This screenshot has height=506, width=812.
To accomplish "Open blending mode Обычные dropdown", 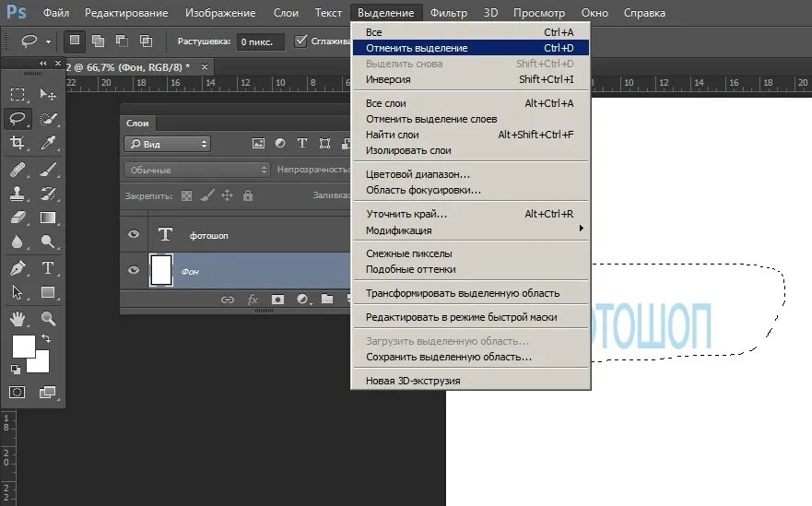I will click(197, 170).
